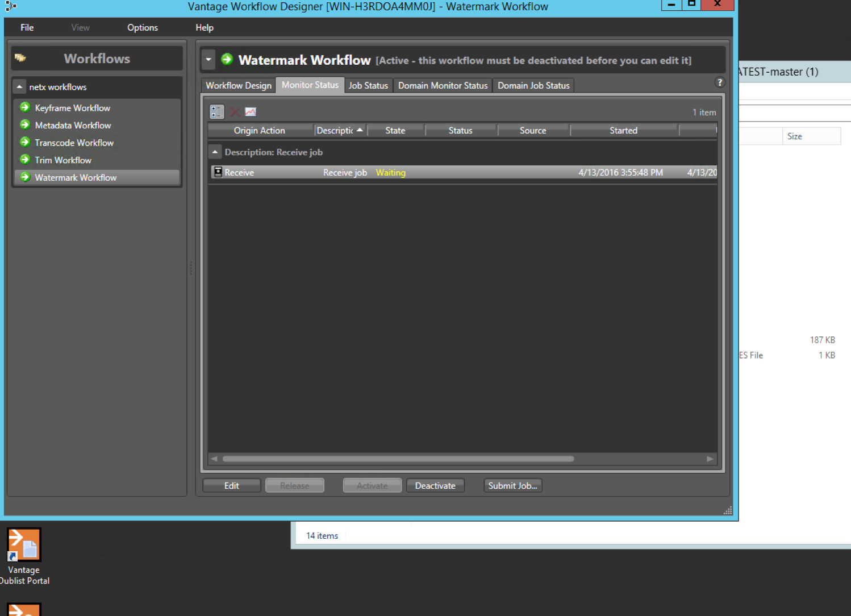Screen dimensions: 851x616
Task: Open the Domain Monitor Status tab
Action: point(443,85)
